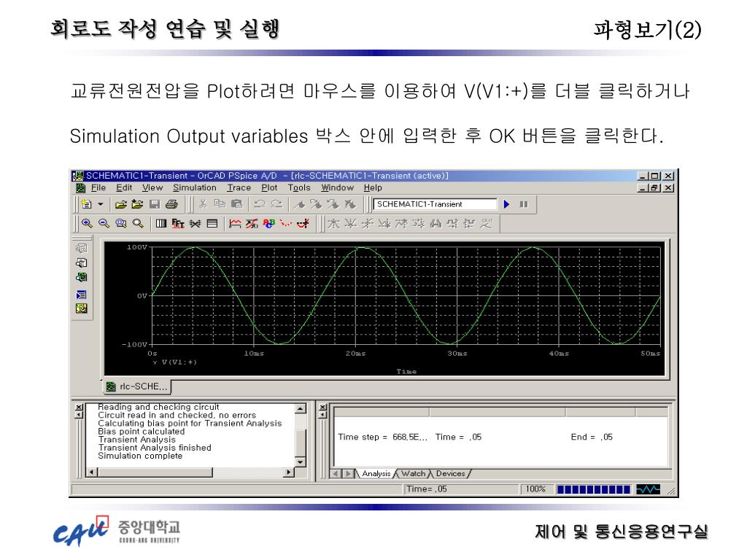Click the yellow circuit file side icon

point(82,308)
